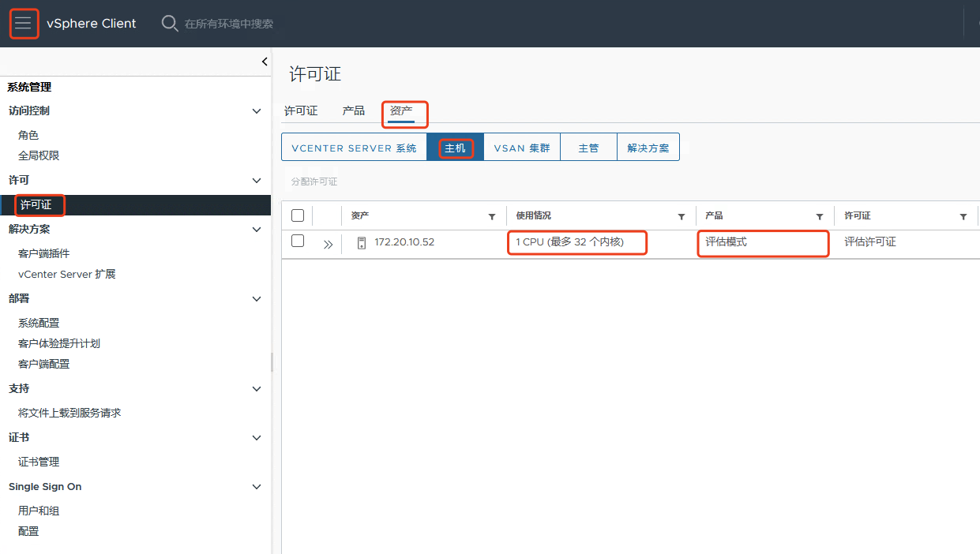
Task: Open vCenter Server 扩展
Action: pyautogui.click(x=67, y=275)
